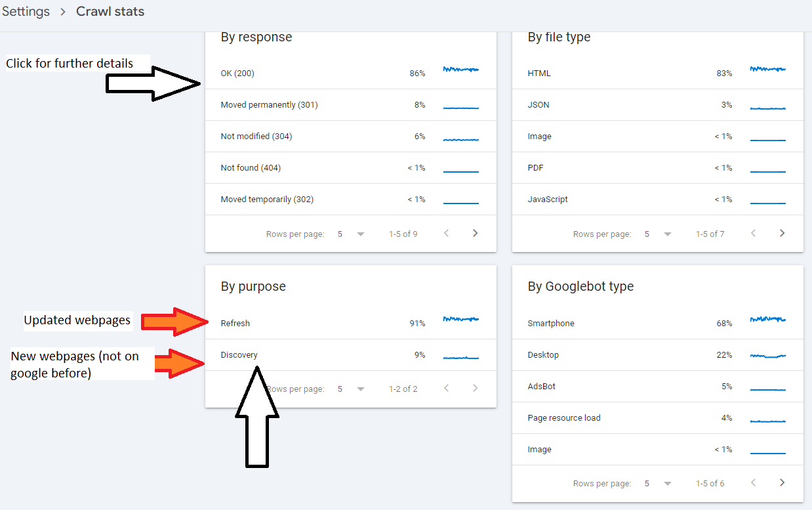
Task: Go to next page in By response
Action: (476, 233)
